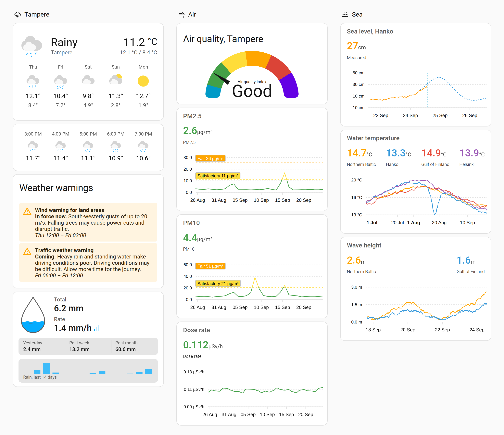Click the large rainy weather icon in current conditions
The height and width of the screenshot is (435, 504).
pos(32,46)
